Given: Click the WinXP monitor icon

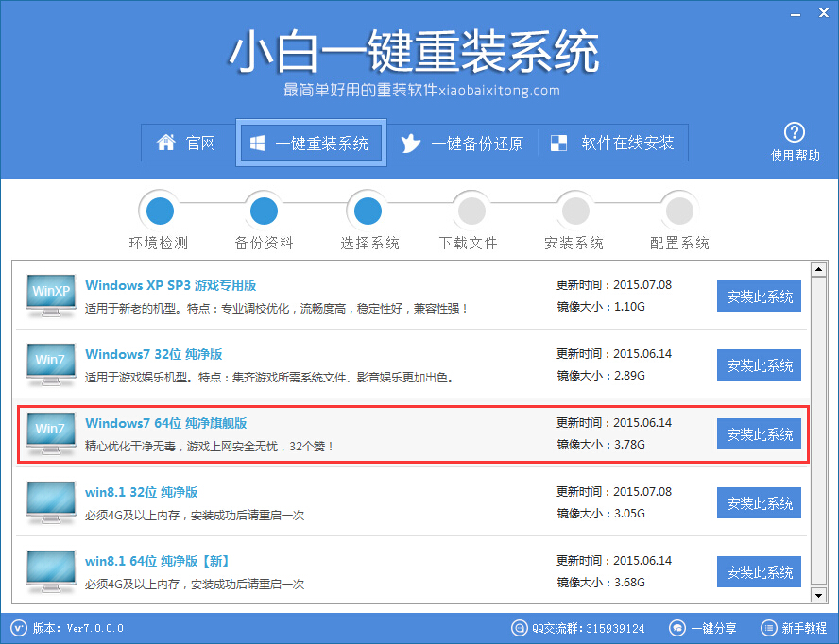Looking at the screenshot, I should [50, 296].
